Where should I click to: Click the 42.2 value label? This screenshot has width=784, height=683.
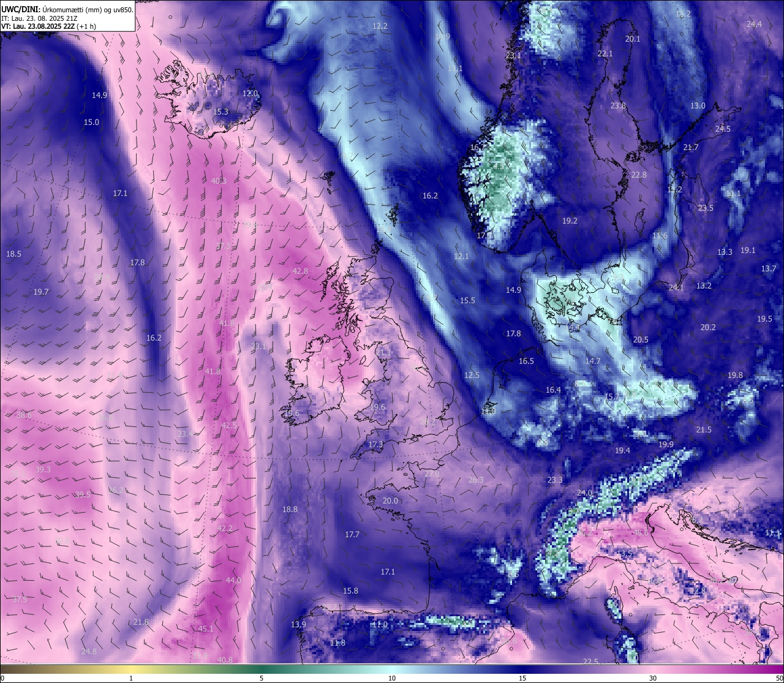(x=225, y=528)
